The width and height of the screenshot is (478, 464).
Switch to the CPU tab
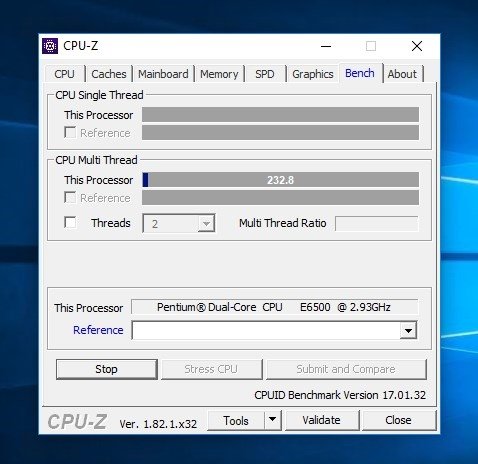point(64,74)
